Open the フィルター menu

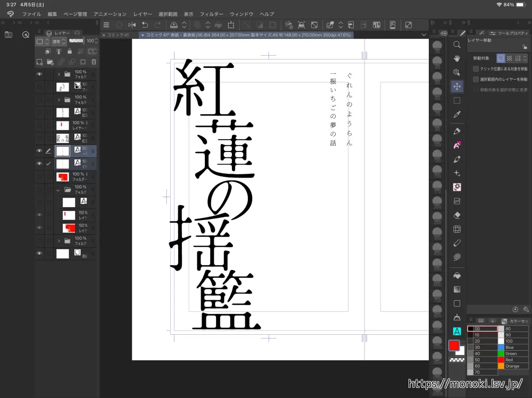click(x=211, y=14)
